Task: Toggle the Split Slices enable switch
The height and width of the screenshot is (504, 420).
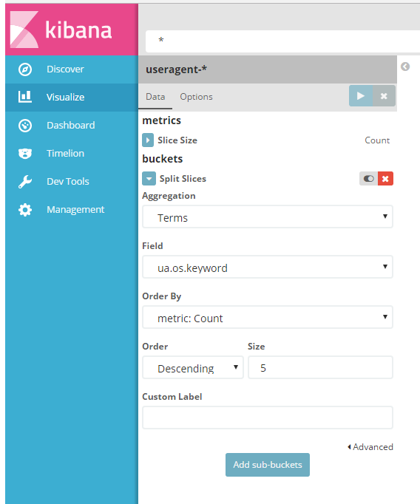Action: (368, 179)
